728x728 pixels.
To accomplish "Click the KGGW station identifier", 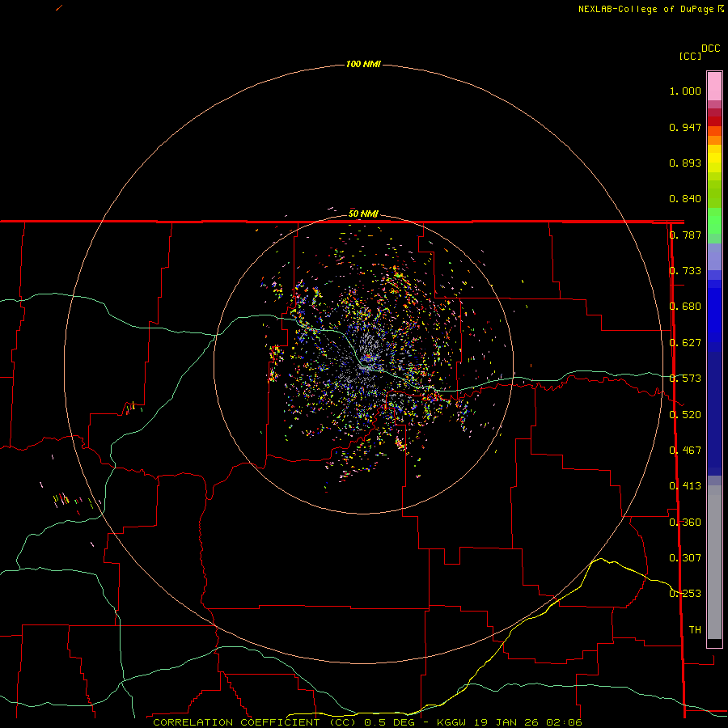I will tap(451, 722).
